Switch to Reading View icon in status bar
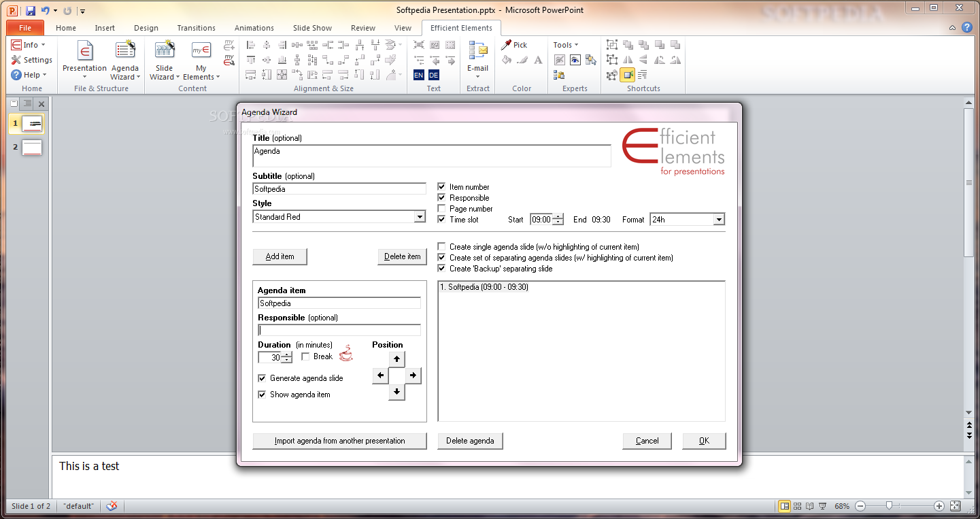The height and width of the screenshot is (519, 980). click(x=810, y=506)
